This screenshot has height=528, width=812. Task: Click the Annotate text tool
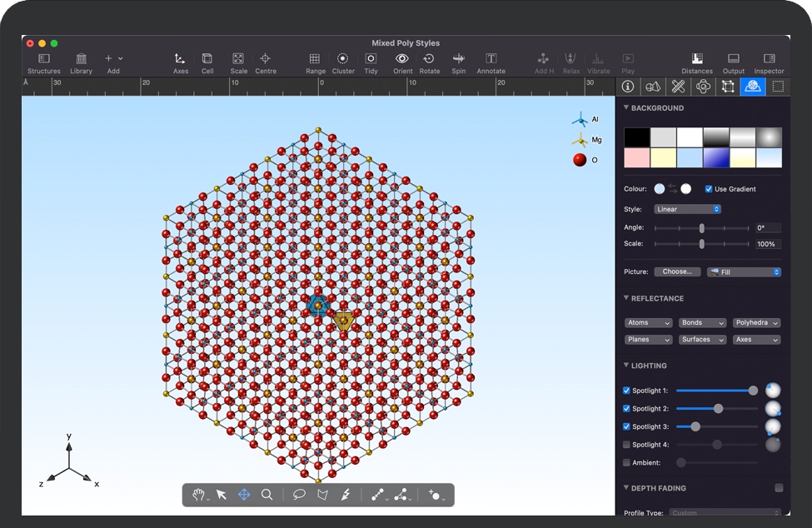coord(491,59)
